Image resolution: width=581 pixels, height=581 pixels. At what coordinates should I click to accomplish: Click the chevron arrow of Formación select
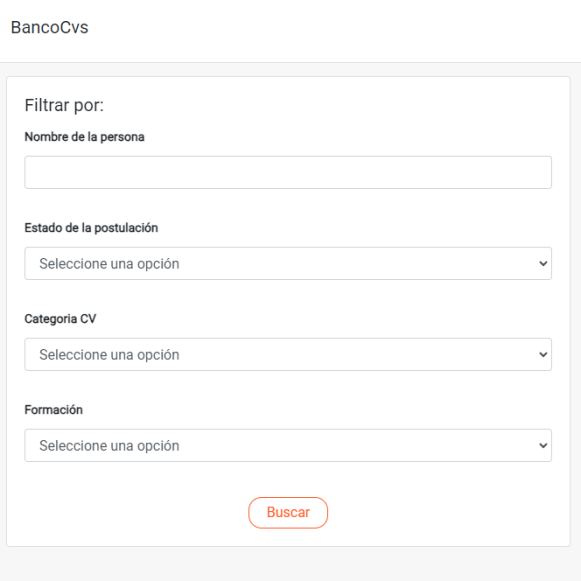click(x=543, y=445)
